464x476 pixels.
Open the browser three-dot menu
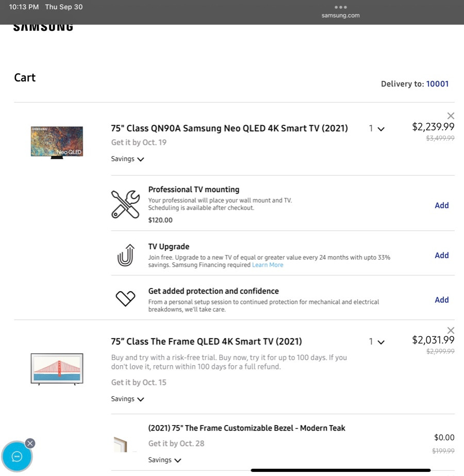click(x=340, y=7)
